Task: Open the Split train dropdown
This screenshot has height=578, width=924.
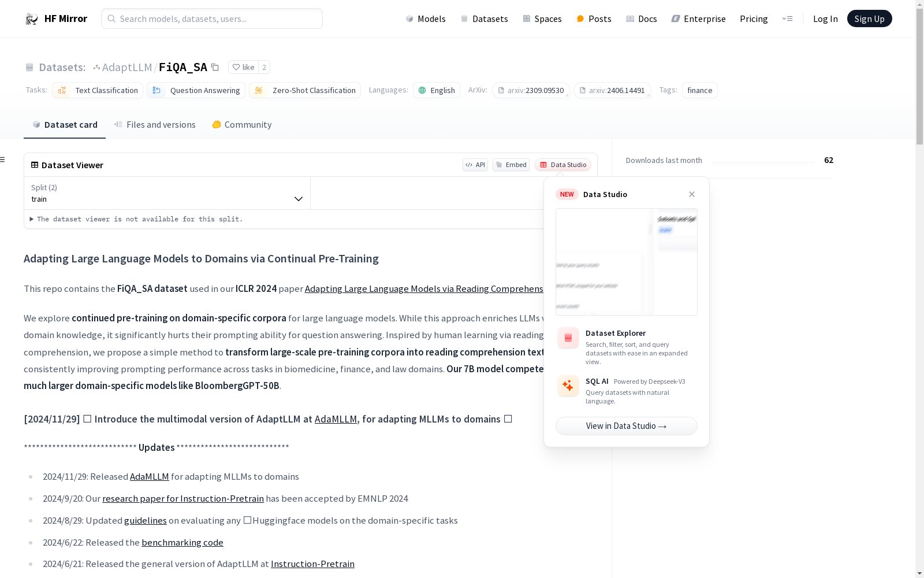Action: 167,193
